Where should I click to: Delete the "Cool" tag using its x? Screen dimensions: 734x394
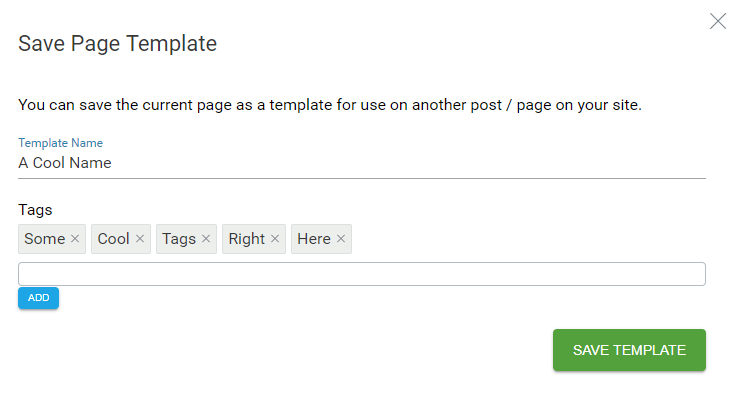(x=139, y=239)
